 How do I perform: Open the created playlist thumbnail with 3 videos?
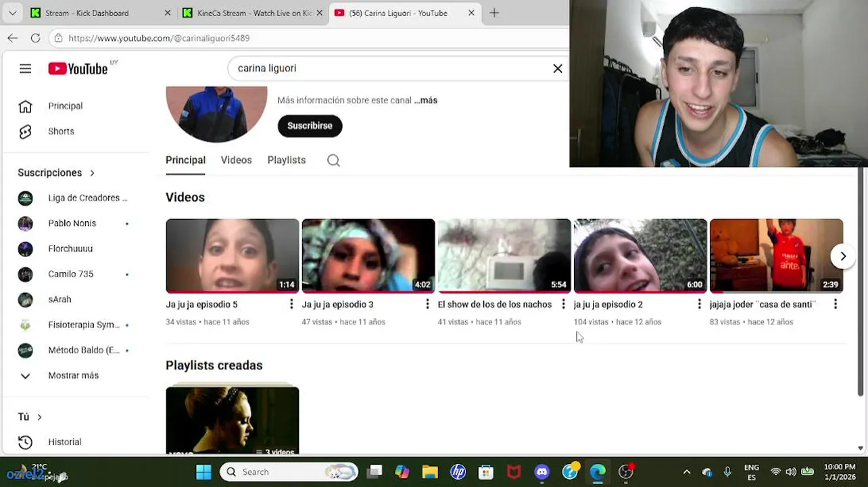(x=232, y=419)
